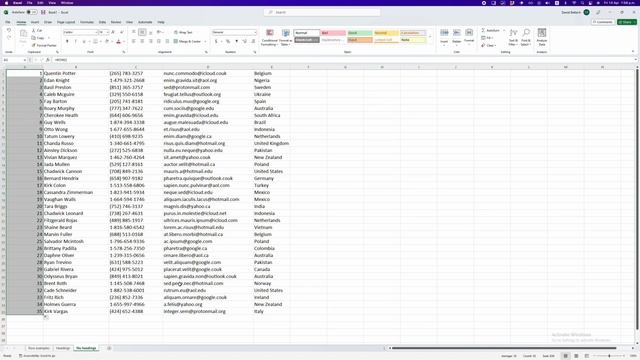This screenshot has width=640, height=360.
Task: Toggle Middle Align button
Action: click(x=142, y=32)
